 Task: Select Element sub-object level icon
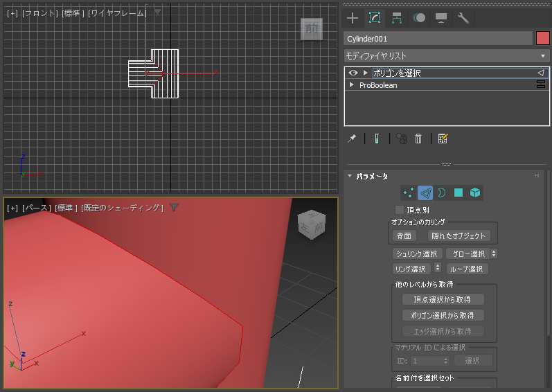tap(475, 193)
